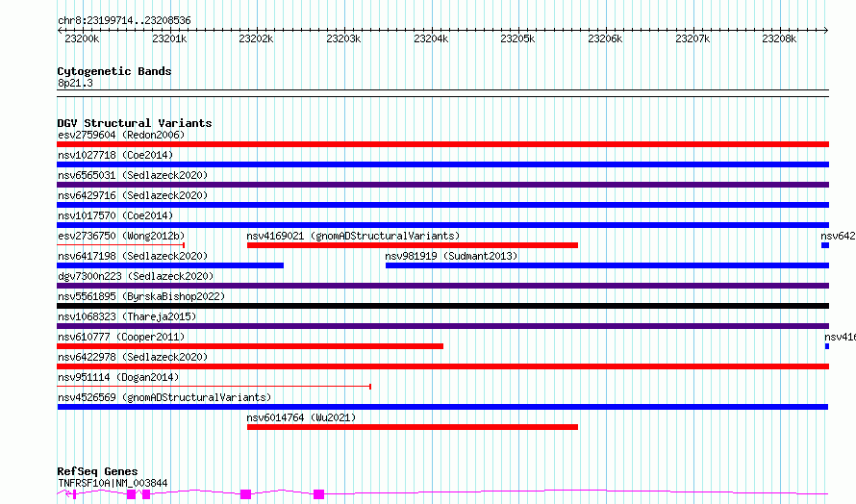Click the RefSeq Genes track title

[97, 471]
